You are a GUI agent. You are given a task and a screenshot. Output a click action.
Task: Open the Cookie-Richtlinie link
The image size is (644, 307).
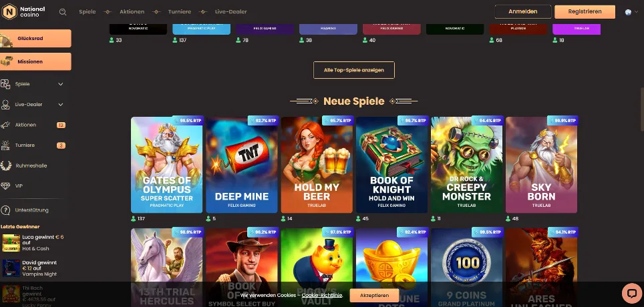coord(322,296)
